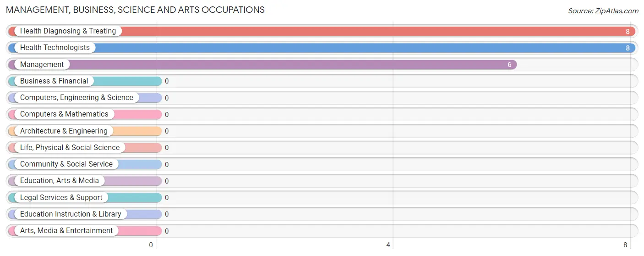The image size is (644, 256).
Task: Click value 0 beside Business & Financial
Action: point(167,81)
